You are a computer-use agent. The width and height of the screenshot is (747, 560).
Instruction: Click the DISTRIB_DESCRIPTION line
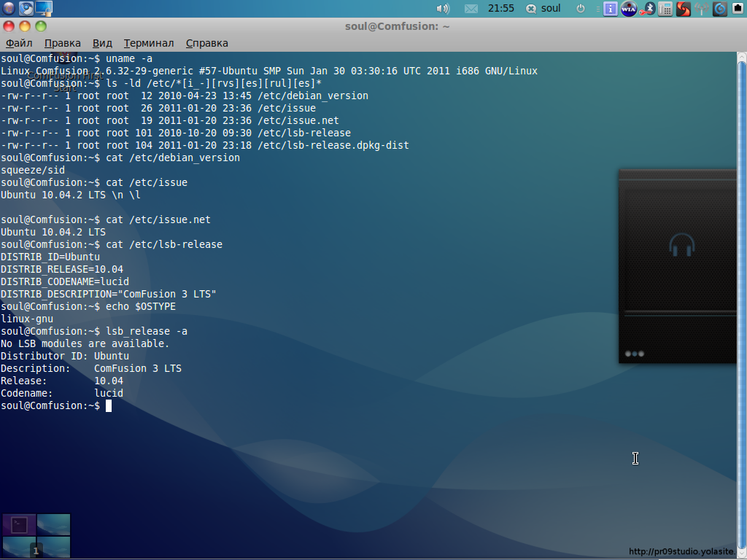click(109, 294)
